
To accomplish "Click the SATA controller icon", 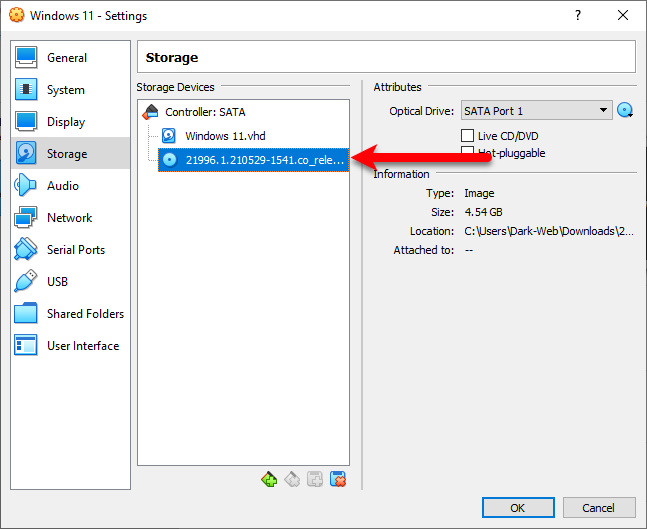I will [151, 112].
